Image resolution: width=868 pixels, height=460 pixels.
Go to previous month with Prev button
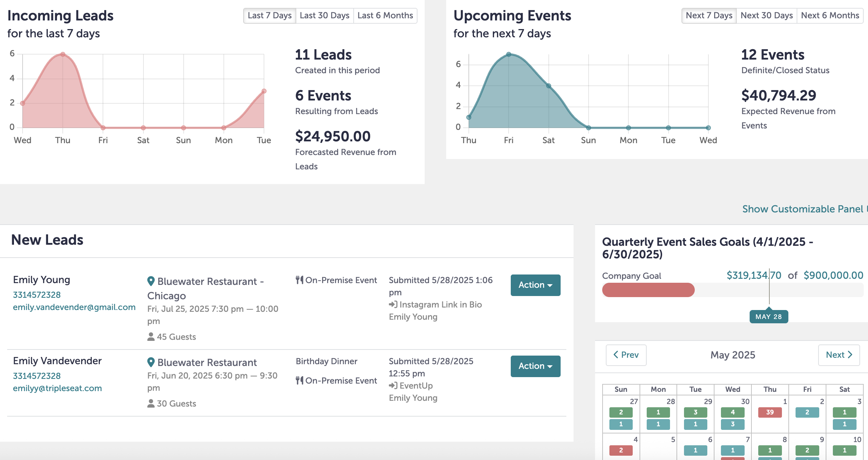(626, 355)
